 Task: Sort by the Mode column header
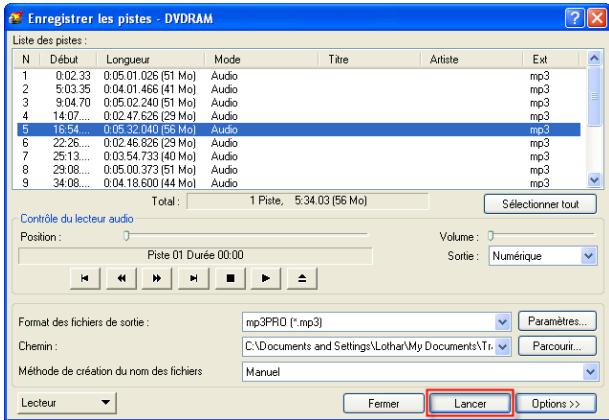(x=261, y=59)
